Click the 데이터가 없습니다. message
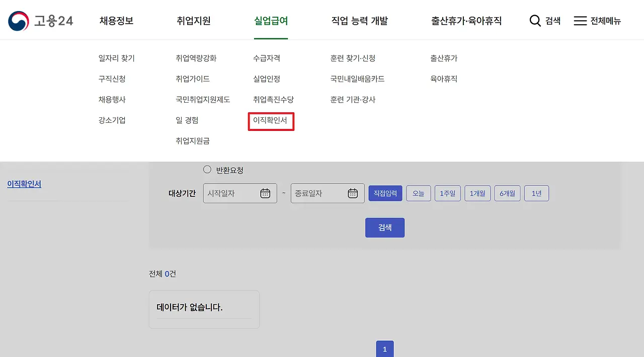 (190, 307)
